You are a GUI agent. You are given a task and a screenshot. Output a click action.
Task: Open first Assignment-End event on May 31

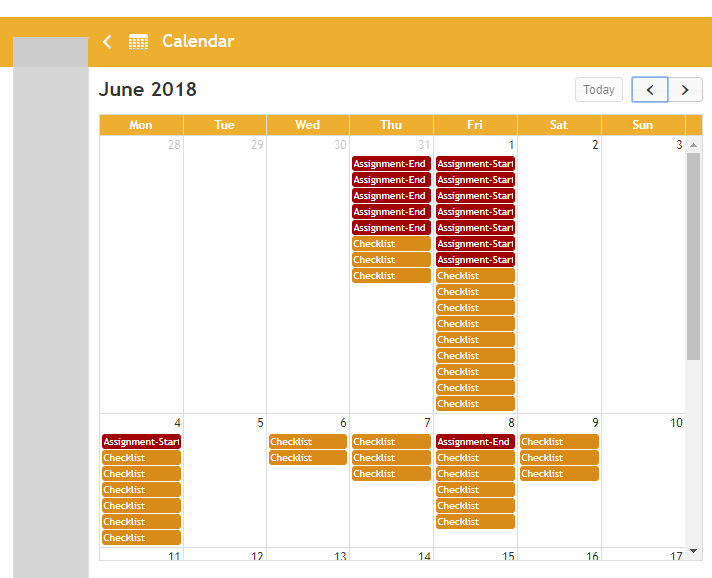pos(390,164)
